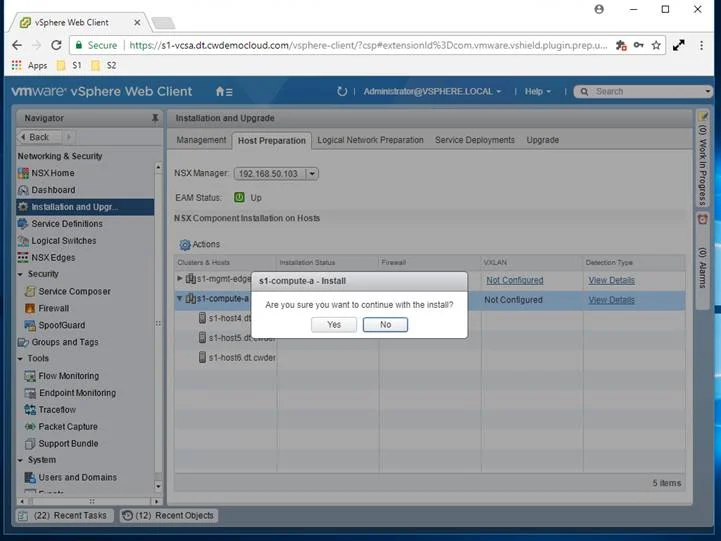721x541 pixels.
Task: Click navigator horizontal scrollbar right arrow
Action: (x=157, y=501)
